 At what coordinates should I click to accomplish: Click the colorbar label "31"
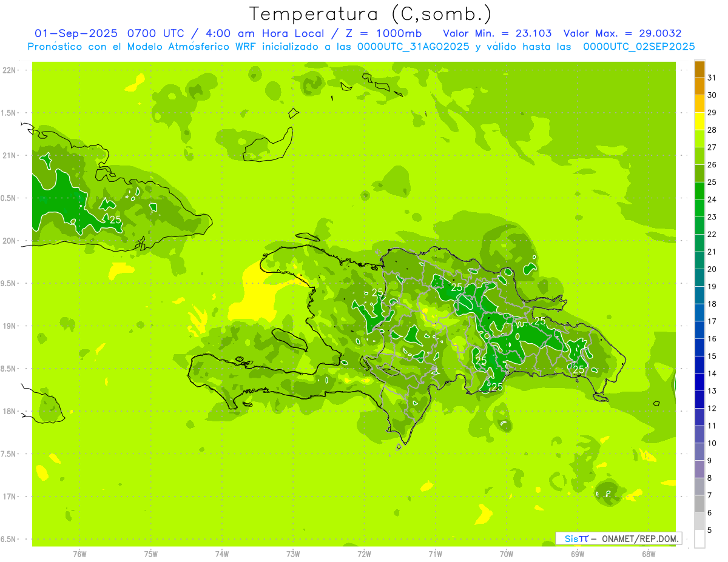(712, 78)
